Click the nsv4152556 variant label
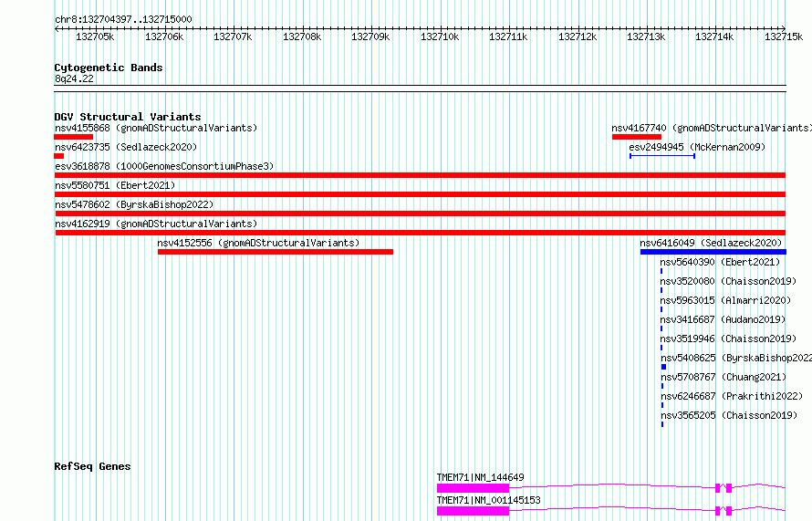Viewport: 812px width, 521px height. click(258, 243)
